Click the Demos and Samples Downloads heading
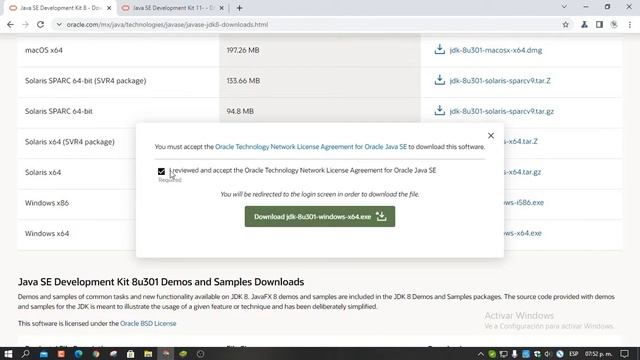 [161, 282]
